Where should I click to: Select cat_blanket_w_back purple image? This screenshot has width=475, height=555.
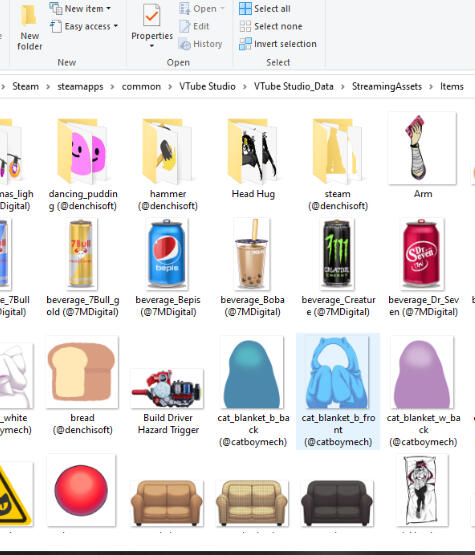point(422,372)
